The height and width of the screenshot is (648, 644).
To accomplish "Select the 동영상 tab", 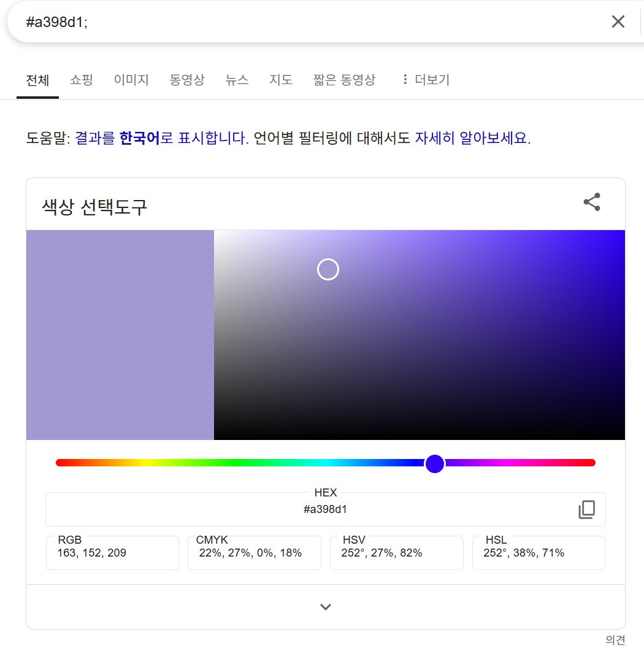I will click(x=187, y=80).
